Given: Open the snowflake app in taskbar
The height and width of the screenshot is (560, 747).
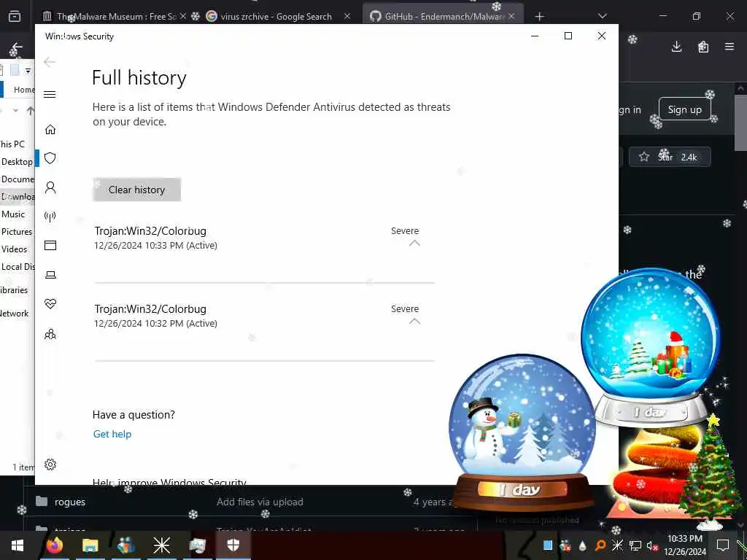Looking at the screenshot, I should 161,545.
